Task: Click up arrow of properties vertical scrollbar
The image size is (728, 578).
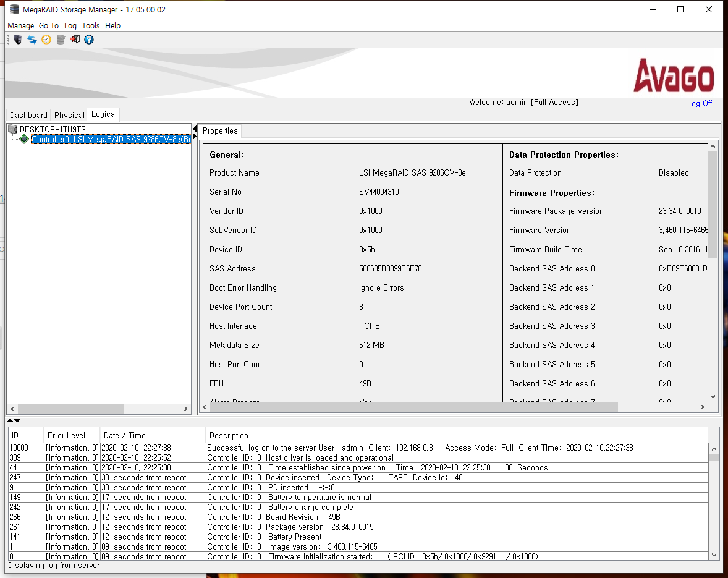Action: coord(713,147)
